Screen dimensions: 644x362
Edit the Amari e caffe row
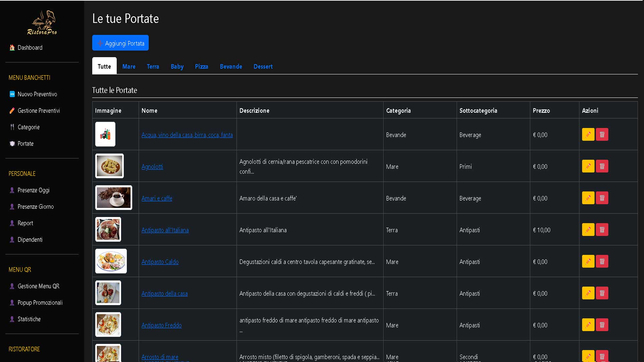point(588,198)
